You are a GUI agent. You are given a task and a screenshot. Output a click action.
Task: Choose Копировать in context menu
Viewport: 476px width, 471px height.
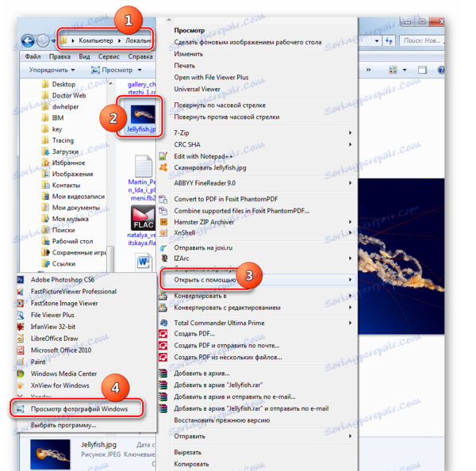click(x=191, y=465)
